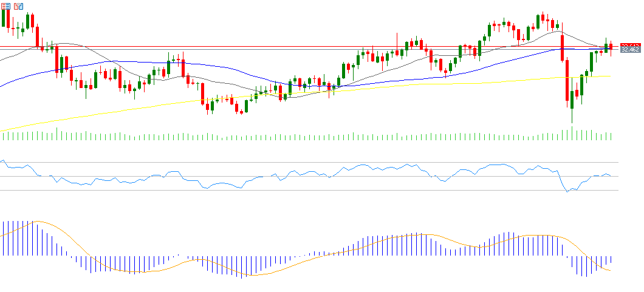The height and width of the screenshot is (292, 644).
Task: Select the upper RSI level line
Action: tap(304, 162)
